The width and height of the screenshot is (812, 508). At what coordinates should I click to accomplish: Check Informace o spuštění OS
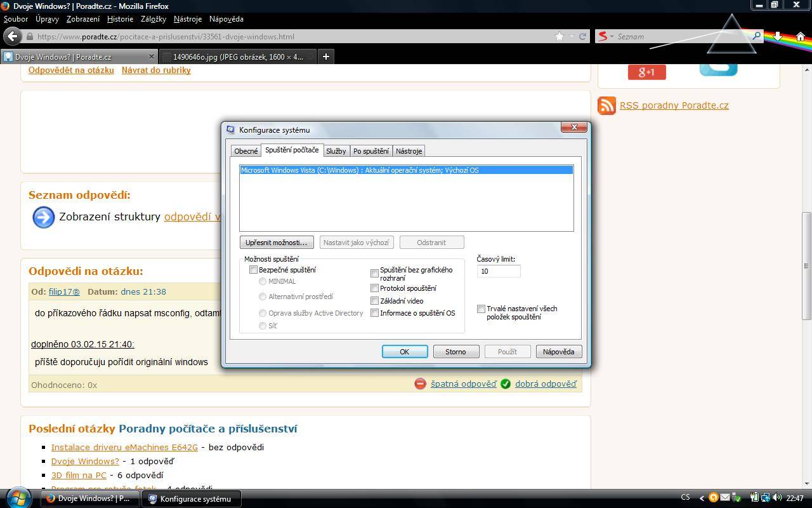[x=374, y=313]
